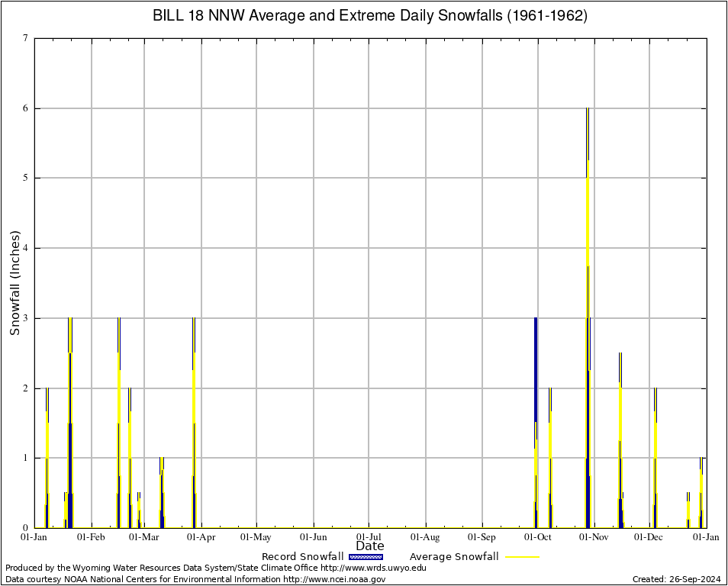Click the Snowfall (Inches) y-axis label
Viewport: 728px width, 586px height.
14,282
